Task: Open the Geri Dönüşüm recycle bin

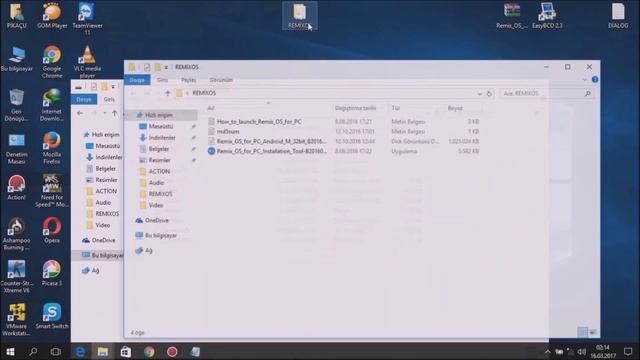Action: (x=16, y=105)
